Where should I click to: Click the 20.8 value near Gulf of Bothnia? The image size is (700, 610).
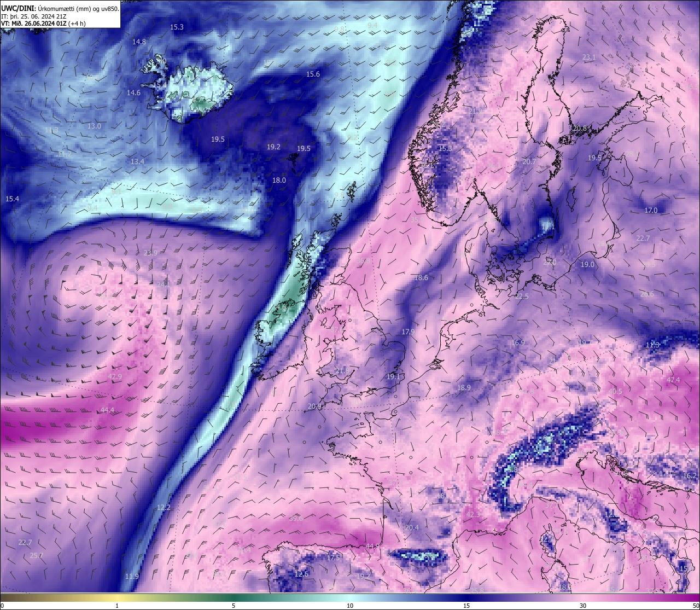click(x=580, y=128)
